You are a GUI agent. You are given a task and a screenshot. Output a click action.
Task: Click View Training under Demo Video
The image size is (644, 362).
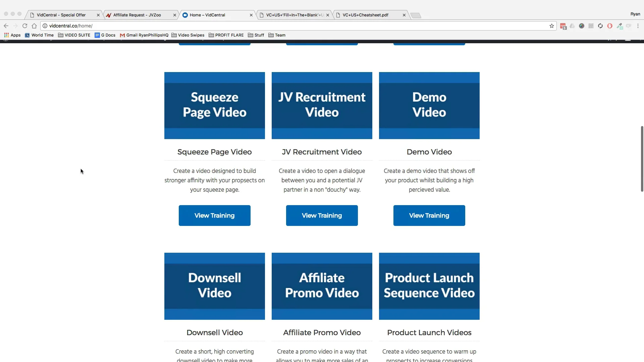click(429, 215)
